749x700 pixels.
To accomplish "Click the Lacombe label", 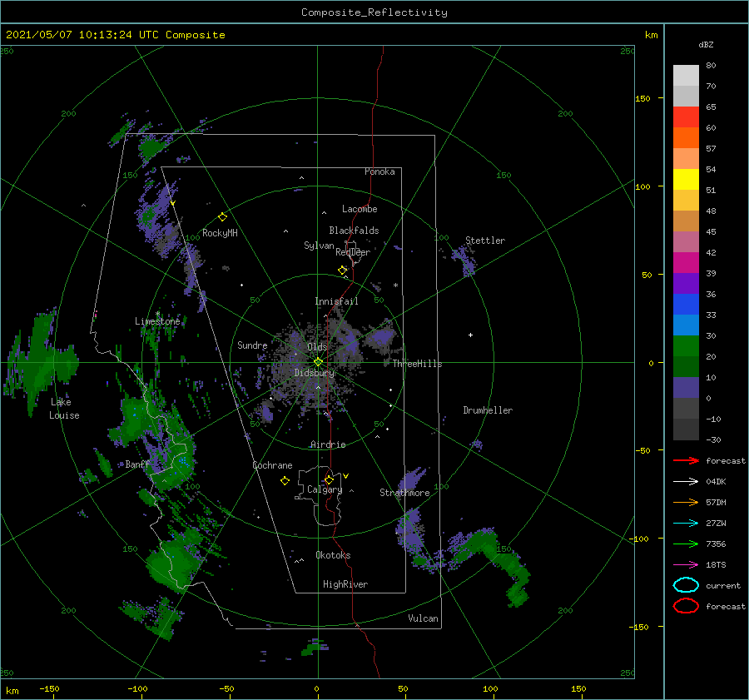I will [x=360, y=209].
